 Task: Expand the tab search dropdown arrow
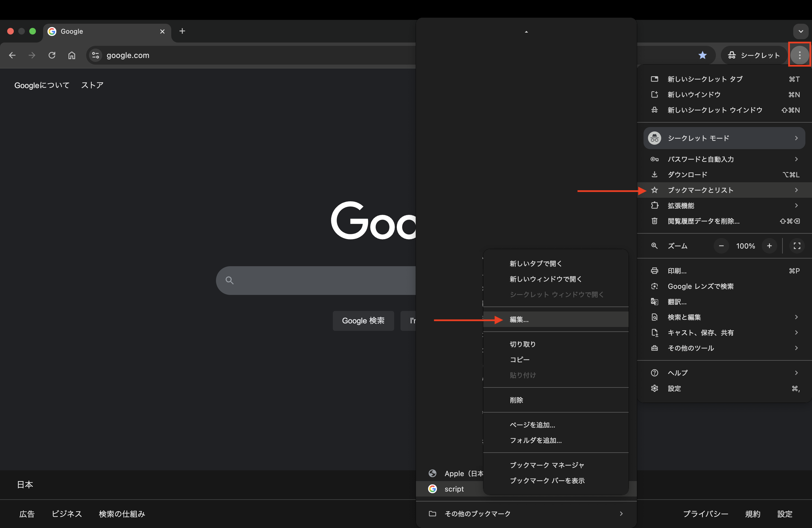[800, 31]
